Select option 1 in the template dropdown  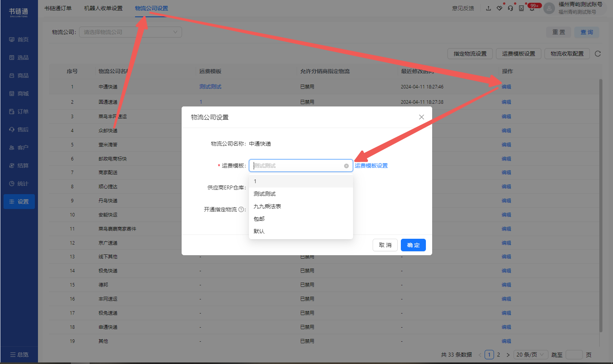coord(301,181)
